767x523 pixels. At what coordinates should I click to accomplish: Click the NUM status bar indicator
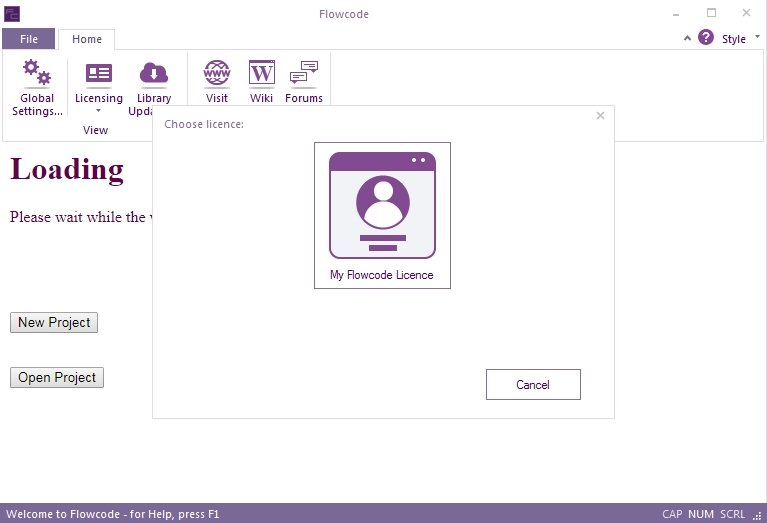[x=701, y=514]
